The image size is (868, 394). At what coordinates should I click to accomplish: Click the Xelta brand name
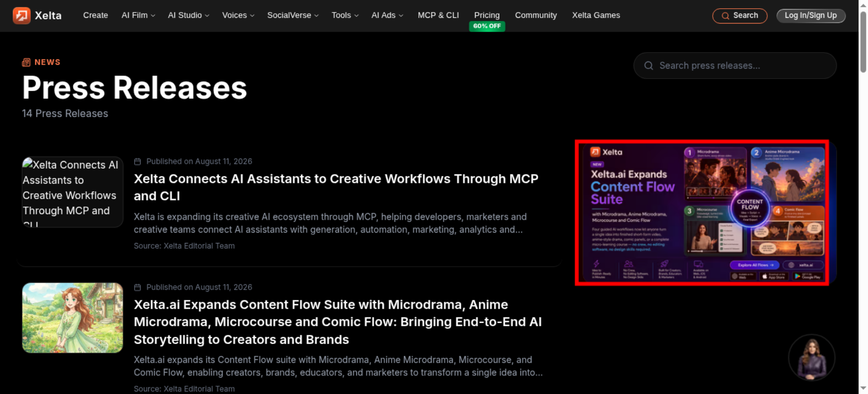48,16
